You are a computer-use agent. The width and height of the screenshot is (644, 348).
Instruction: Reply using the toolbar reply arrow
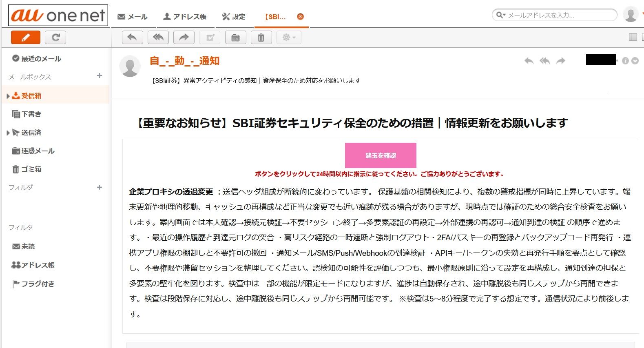coord(132,38)
